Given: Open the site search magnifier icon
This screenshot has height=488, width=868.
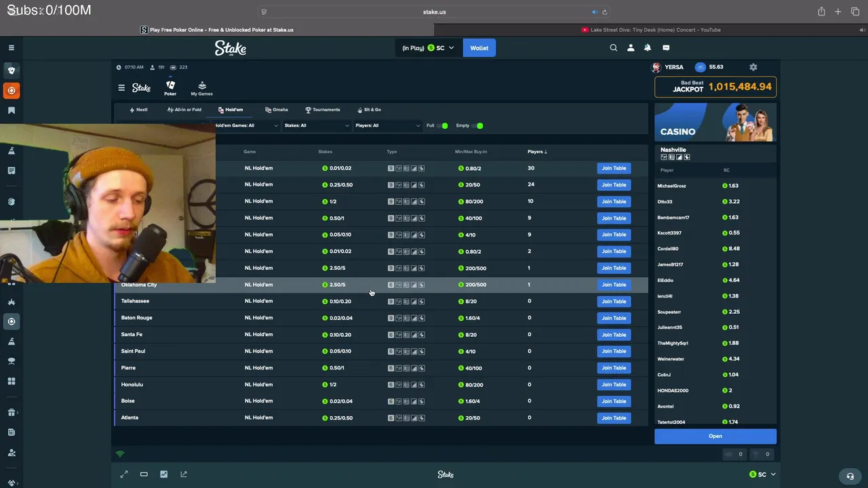Looking at the screenshot, I should 614,48.
